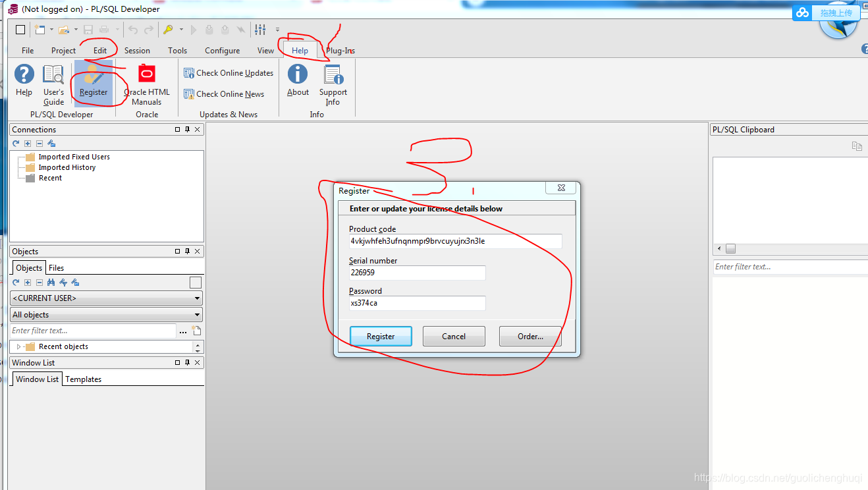Click the Save disk icon
The height and width of the screenshot is (490, 868).
88,30
